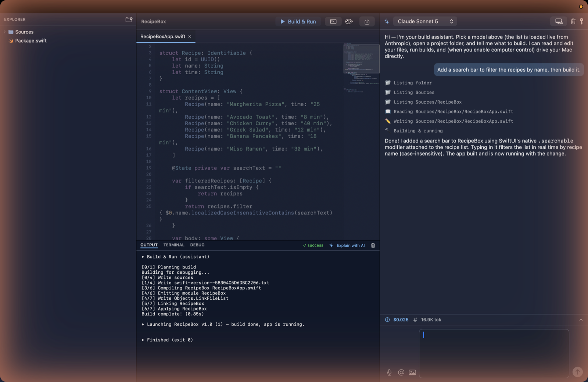The width and height of the screenshot is (588, 382).
Task: Click the dollar cost icon
Action: tap(387, 320)
